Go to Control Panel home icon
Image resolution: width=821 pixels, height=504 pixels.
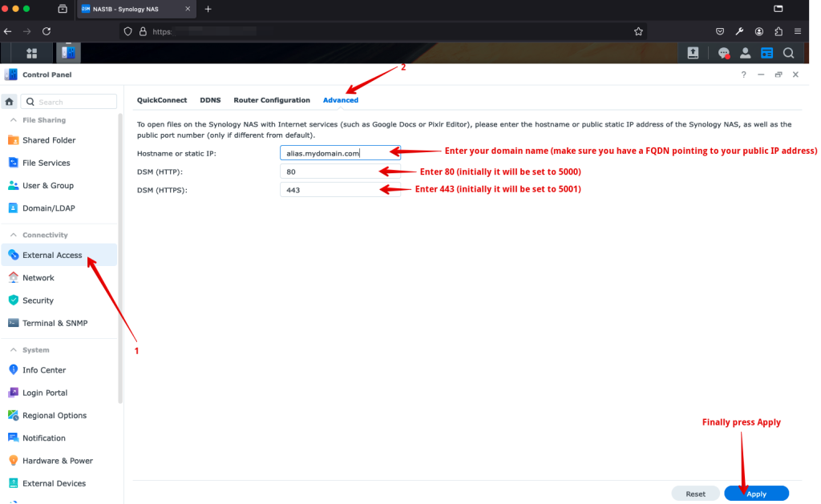click(10, 102)
